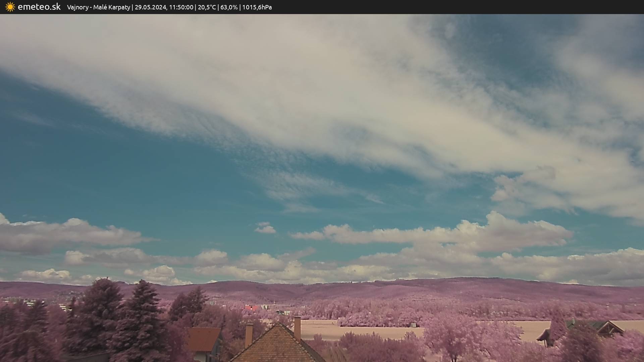This screenshot has width=644, height=362.
Task: Click the 63,0% humidity reading
Action: (229, 7)
